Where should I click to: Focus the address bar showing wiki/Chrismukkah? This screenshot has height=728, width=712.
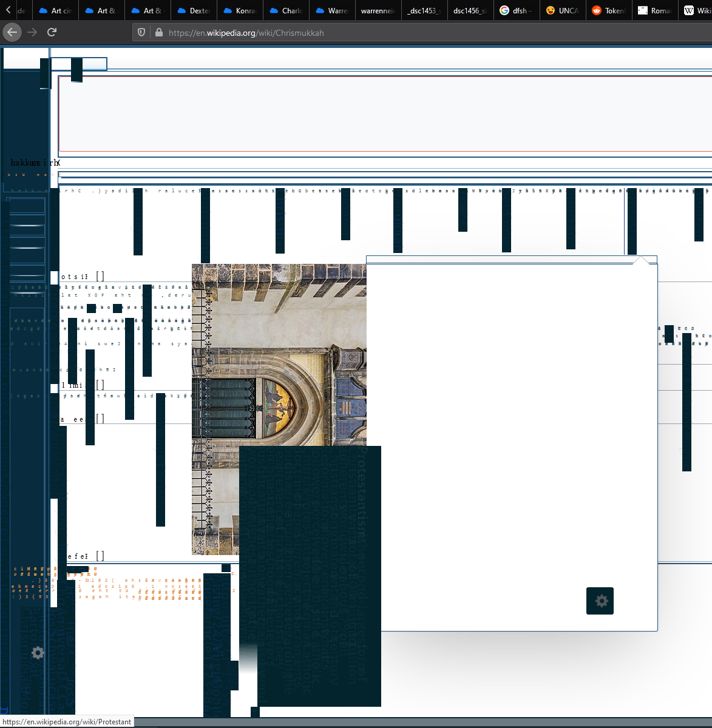pyautogui.click(x=364, y=33)
